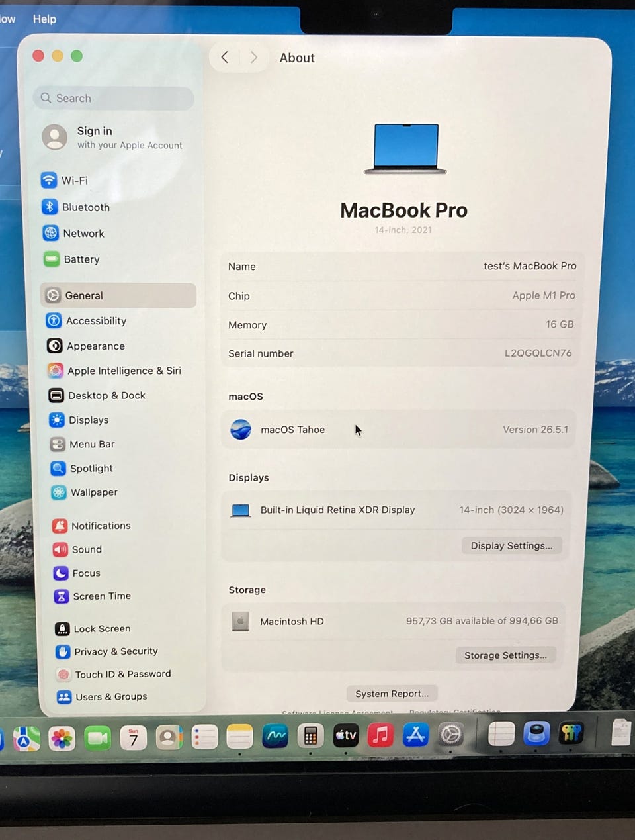This screenshot has width=635, height=840.
Task: Click the green zoom window button
Action: (77, 56)
